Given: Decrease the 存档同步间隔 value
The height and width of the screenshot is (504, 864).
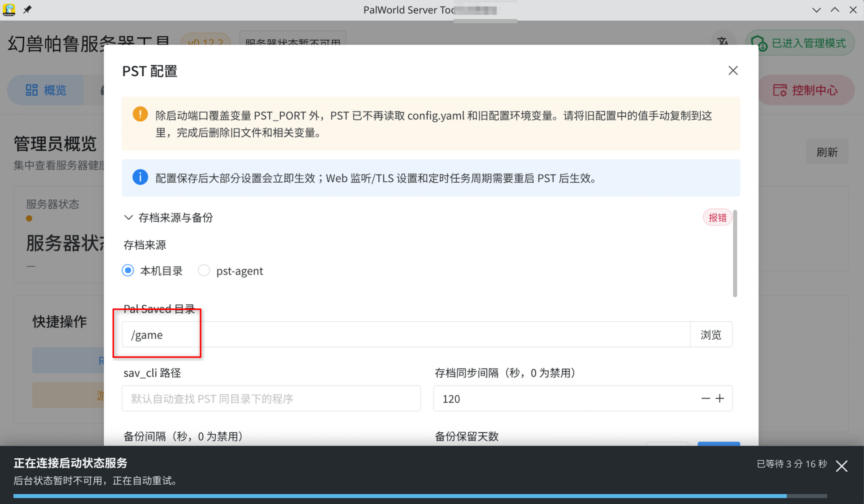Looking at the screenshot, I should 706,398.
